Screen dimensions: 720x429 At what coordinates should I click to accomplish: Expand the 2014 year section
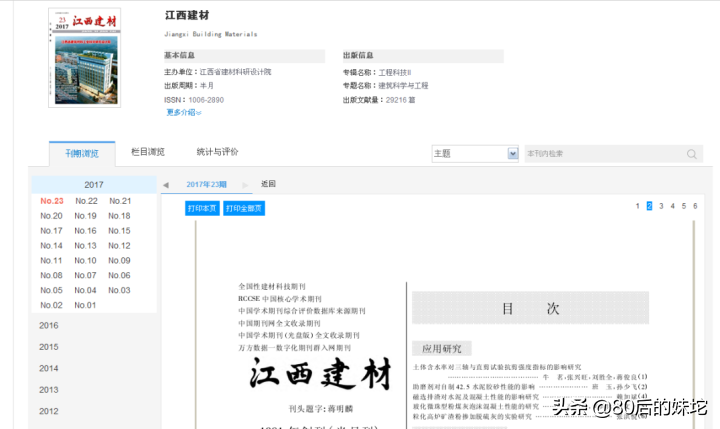[49, 368]
